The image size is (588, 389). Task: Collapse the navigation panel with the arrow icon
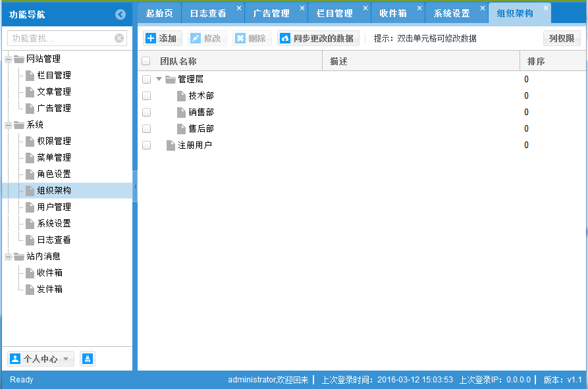point(119,13)
